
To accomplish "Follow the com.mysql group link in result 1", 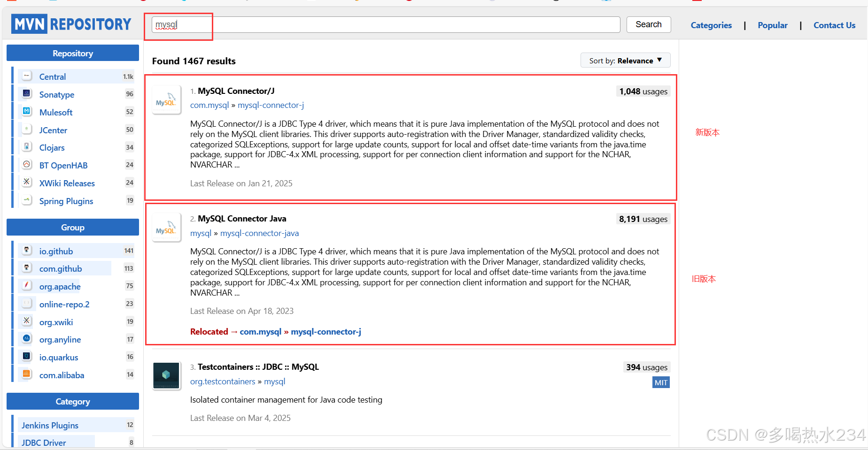I will click(209, 105).
